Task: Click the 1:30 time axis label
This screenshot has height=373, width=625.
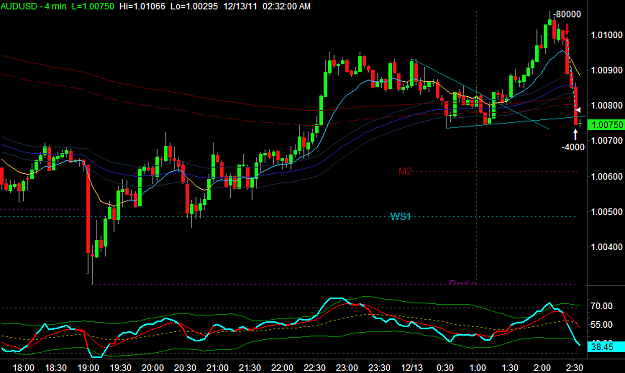Action: 509,367
